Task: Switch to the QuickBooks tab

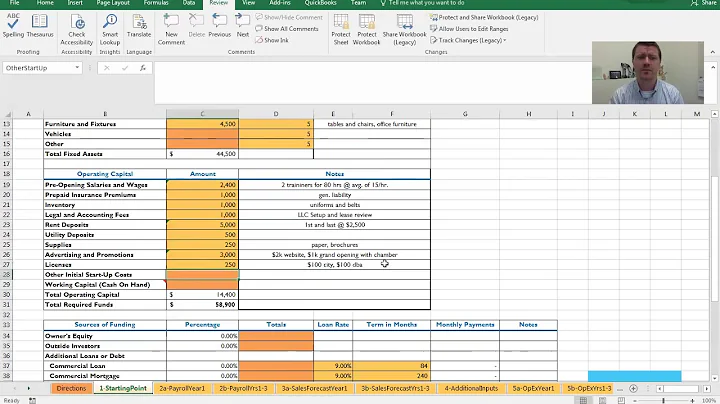Action: click(x=320, y=3)
